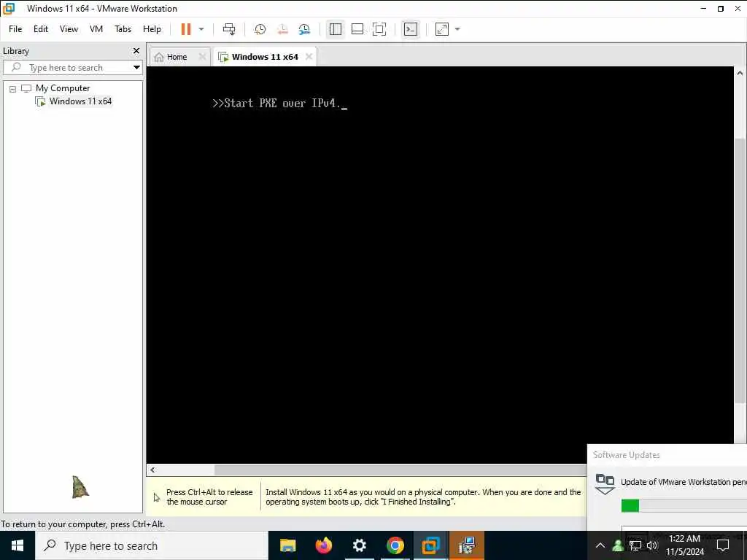
Task: Revert the virtual machine to its snapshot
Action: [282, 29]
